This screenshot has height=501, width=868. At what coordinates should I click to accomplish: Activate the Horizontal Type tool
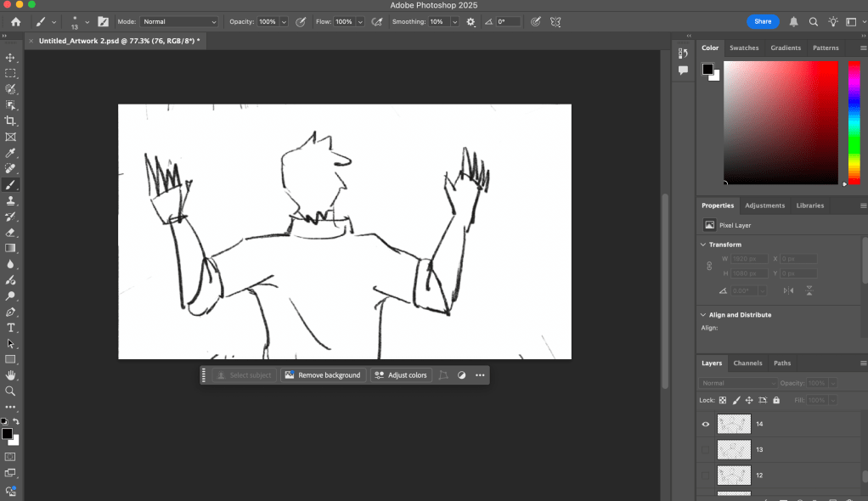click(11, 328)
